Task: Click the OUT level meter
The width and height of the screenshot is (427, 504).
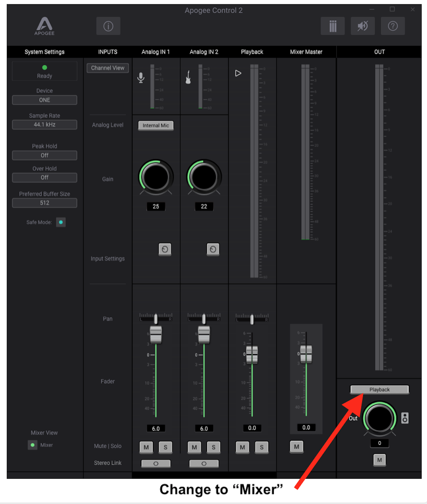Action: 379,218
